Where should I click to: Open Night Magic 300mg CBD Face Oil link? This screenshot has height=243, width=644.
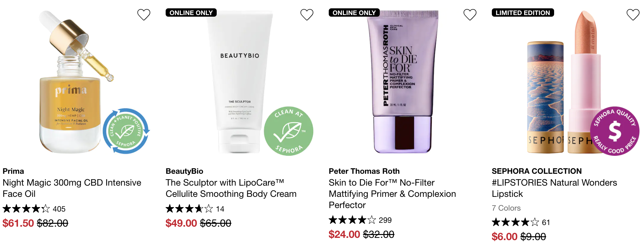click(72, 188)
